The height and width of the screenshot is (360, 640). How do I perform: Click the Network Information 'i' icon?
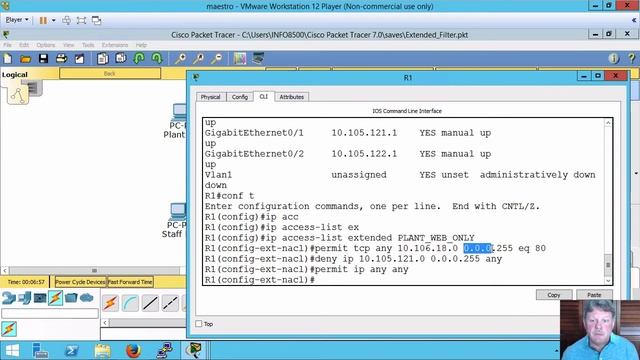point(613,59)
